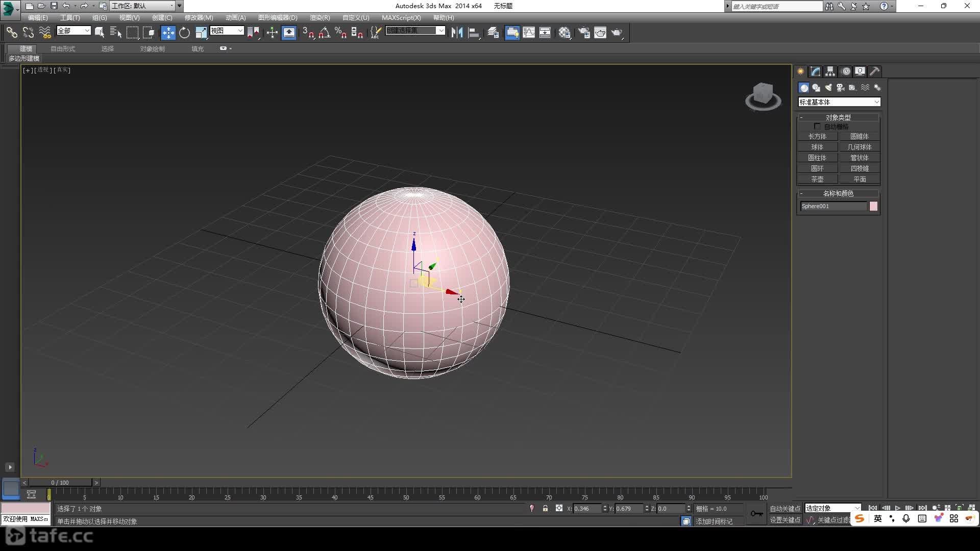
Task: Click the pink object color swatch
Action: (x=873, y=206)
